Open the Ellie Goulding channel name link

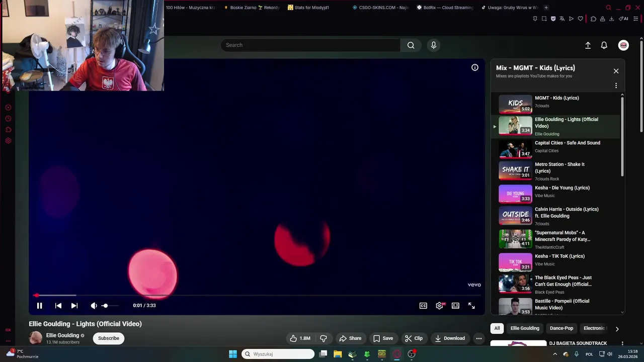[62, 335]
